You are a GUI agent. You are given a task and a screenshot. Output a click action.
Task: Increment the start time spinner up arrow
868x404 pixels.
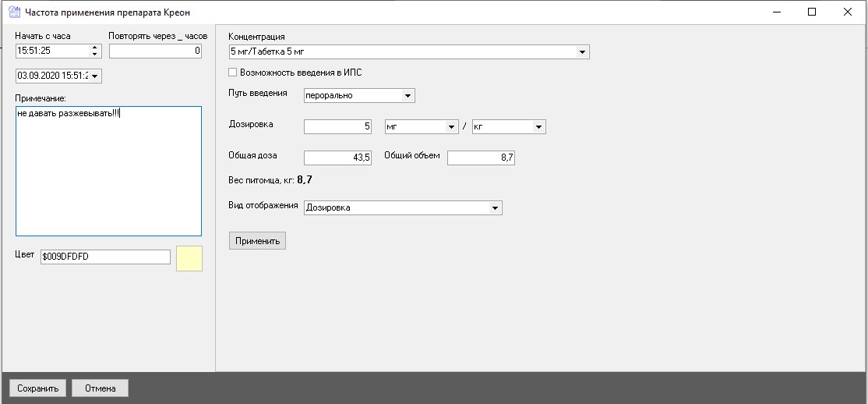(x=95, y=48)
